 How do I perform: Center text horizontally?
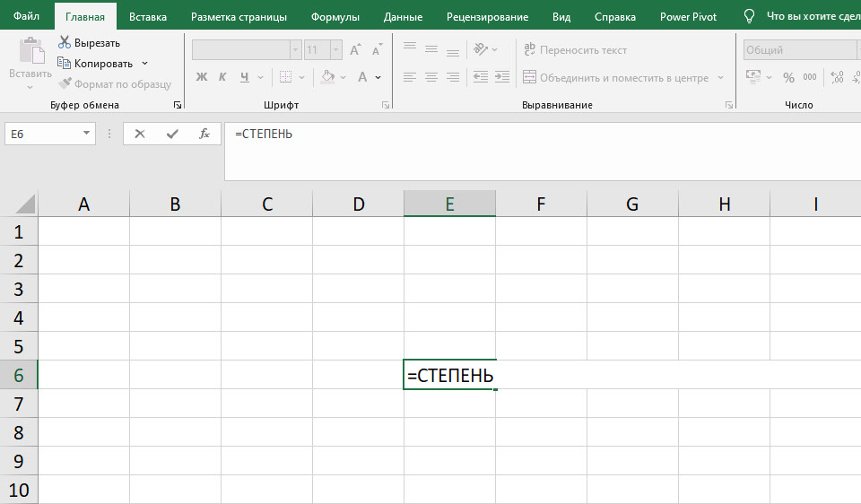(431, 77)
